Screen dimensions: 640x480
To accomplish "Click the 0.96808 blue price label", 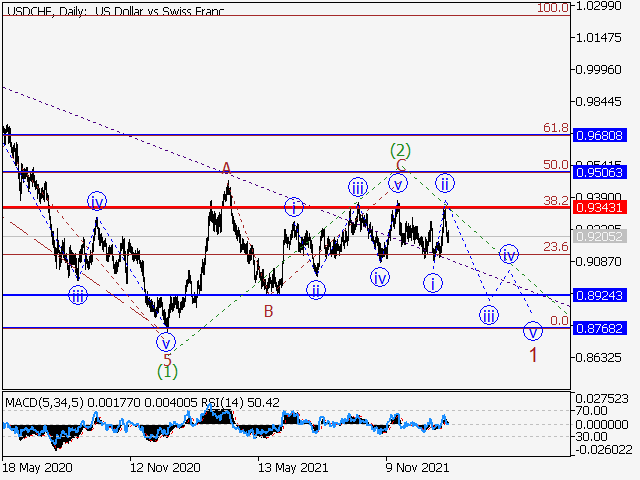I will (x=600, y=135).
